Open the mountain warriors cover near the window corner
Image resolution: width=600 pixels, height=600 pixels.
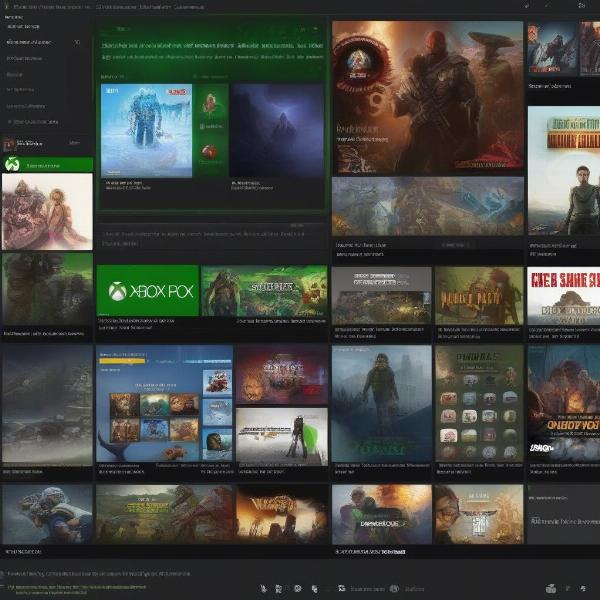click(552, 48)
